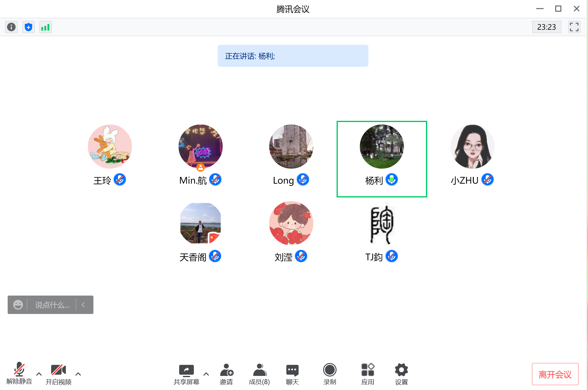588x390 pixels.
Task: Open the 聊天 chat panel
Action: (x=292, y=374)
